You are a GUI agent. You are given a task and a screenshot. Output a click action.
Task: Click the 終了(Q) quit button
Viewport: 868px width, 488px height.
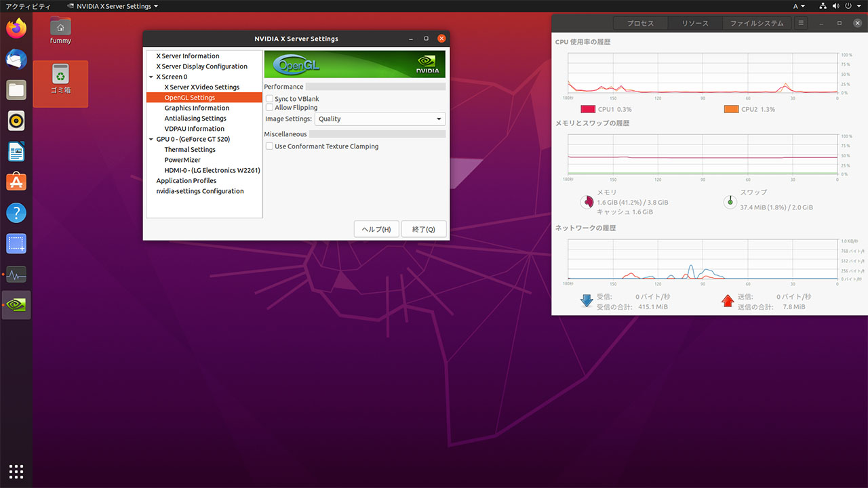point(424,229)
